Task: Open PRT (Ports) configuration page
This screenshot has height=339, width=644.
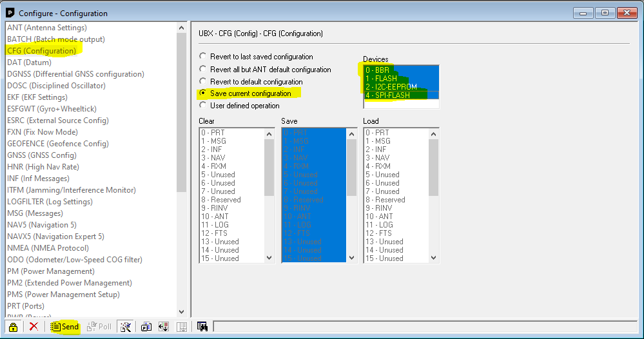Action: tap(26, 305)
